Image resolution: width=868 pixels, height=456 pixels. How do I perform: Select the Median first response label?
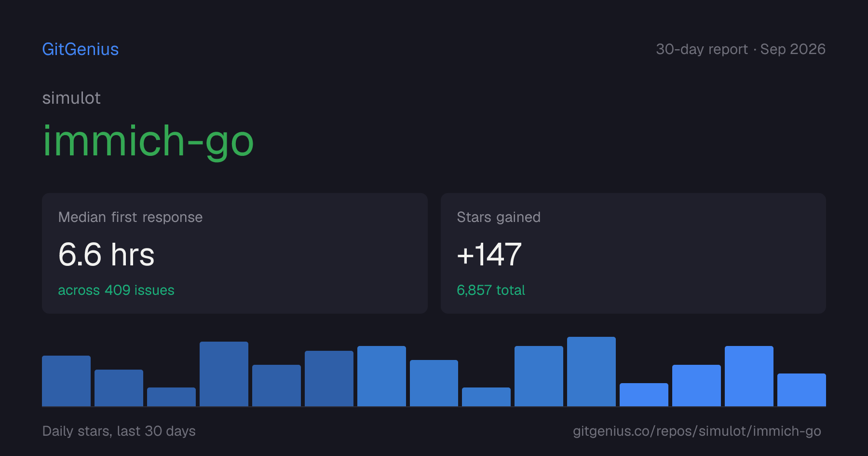pos(130,217)
